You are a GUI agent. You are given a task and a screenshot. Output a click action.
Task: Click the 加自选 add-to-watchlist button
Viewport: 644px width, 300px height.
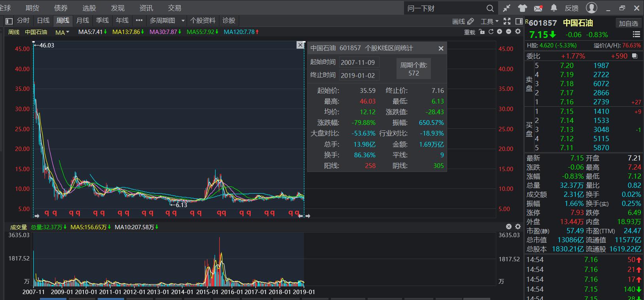tap(628, 23)
